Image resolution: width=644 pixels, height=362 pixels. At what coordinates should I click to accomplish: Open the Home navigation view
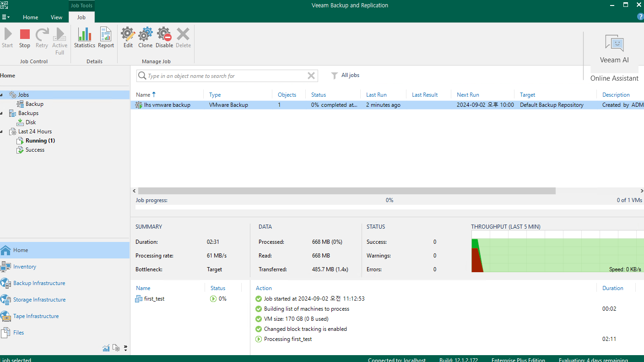click(65, 250)
